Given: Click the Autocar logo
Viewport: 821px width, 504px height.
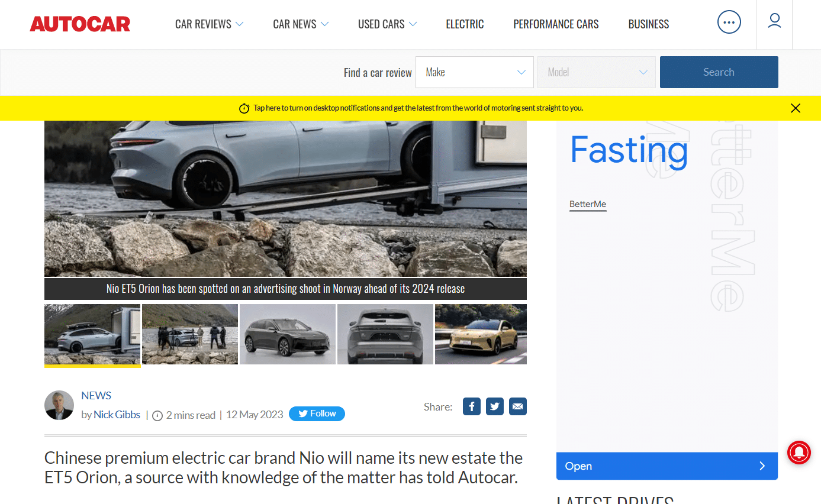Looking at the screenshot, I should click(80, 24).
